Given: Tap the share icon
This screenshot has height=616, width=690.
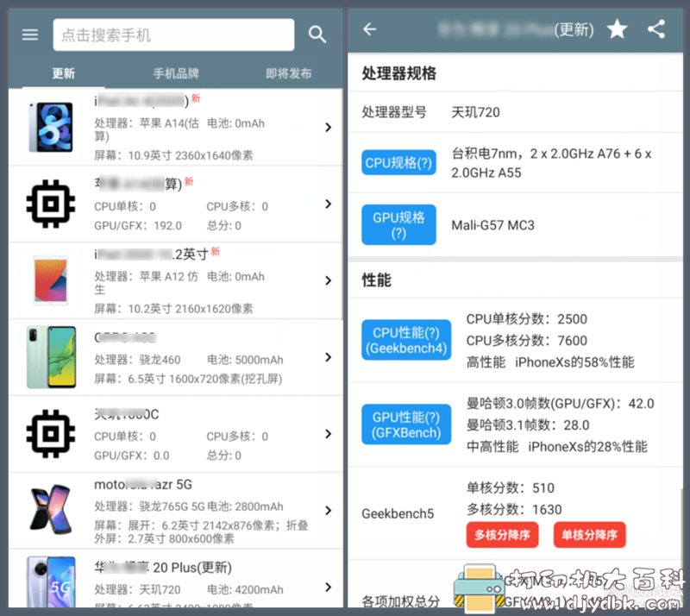Looking at the screenshot, I should pos(656,29).
